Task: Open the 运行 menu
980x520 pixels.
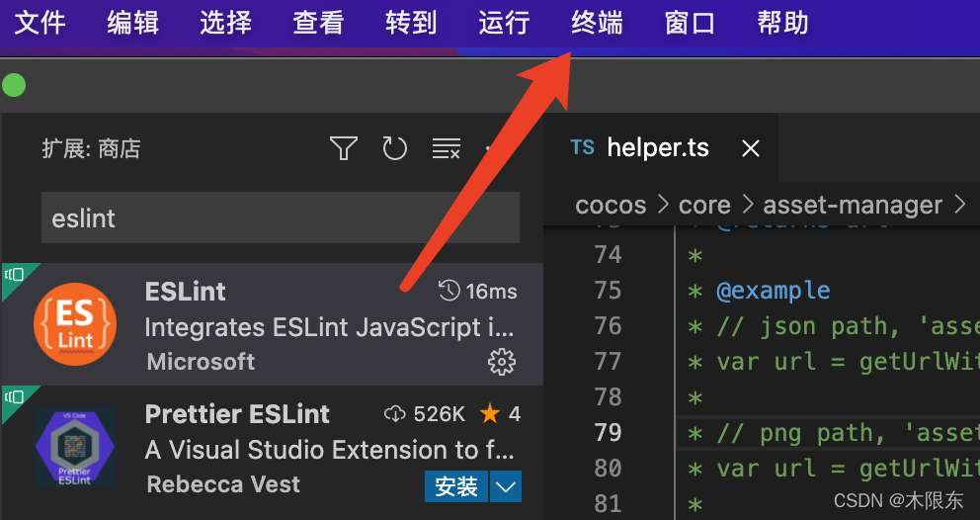Action: click(504, 23)
